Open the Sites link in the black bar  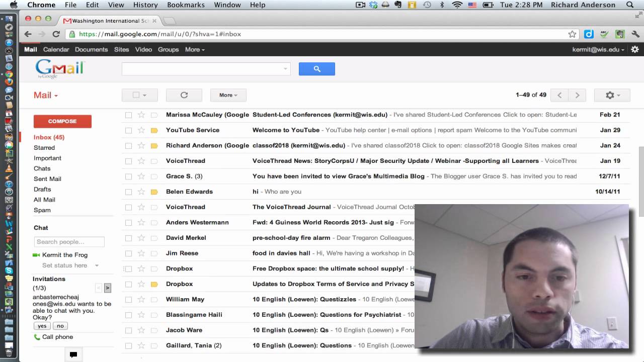pyautogui.click(x=121, y=49)
